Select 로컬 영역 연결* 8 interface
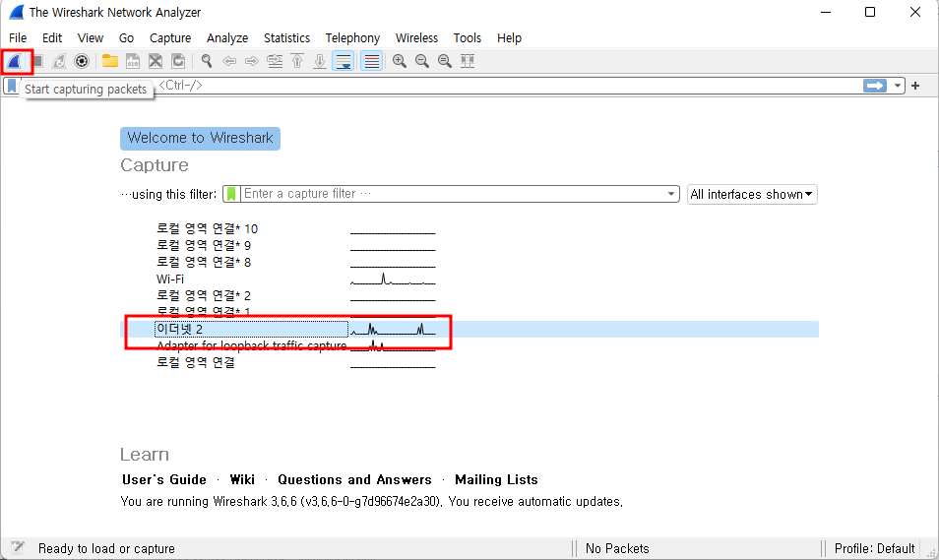Image resolution: width=939 pixels, height=560 pixels. (x=204, y=263)
